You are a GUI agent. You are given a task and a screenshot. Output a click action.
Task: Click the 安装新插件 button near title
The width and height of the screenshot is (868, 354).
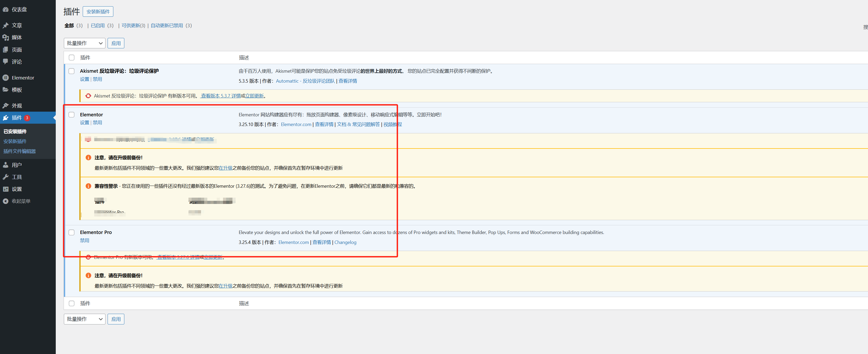98,12
